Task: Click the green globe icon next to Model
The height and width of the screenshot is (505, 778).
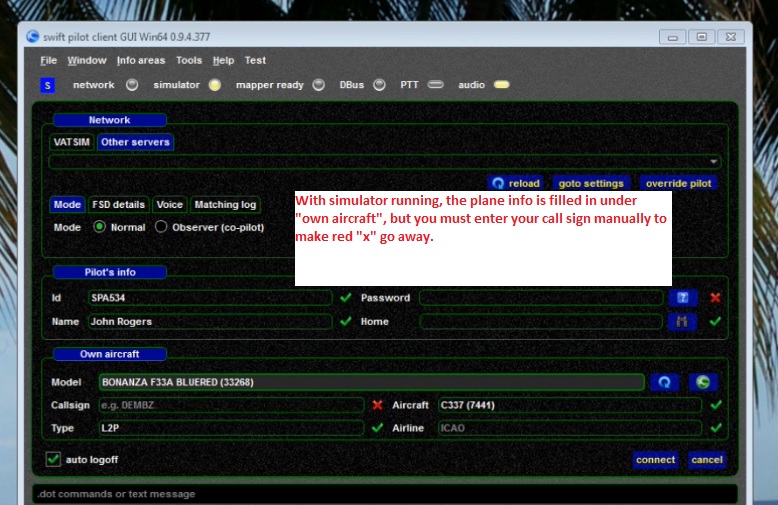Action: 703,382
